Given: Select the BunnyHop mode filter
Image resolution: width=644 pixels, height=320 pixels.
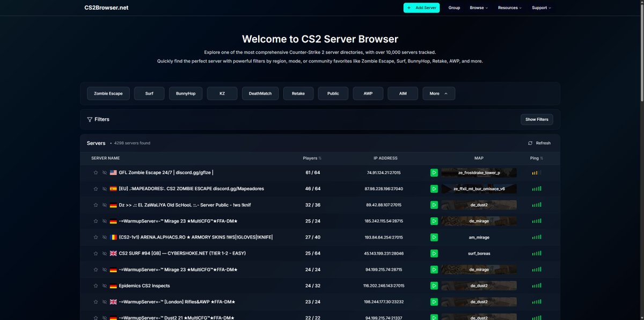Looking at the screenshot, I should 186,93.
